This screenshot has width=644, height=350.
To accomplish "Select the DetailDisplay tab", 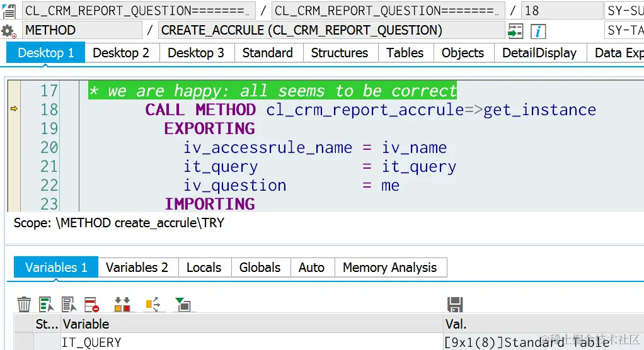I will [539, 53].
